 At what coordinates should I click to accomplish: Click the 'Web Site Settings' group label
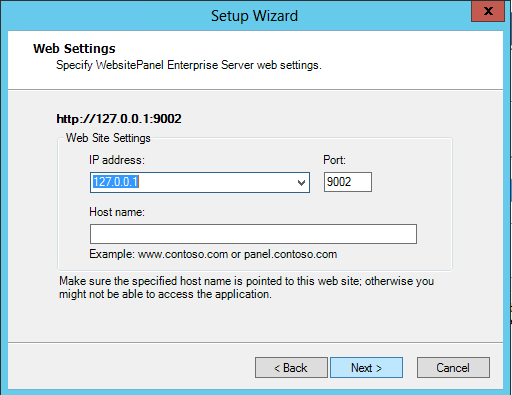coord(108,138)
